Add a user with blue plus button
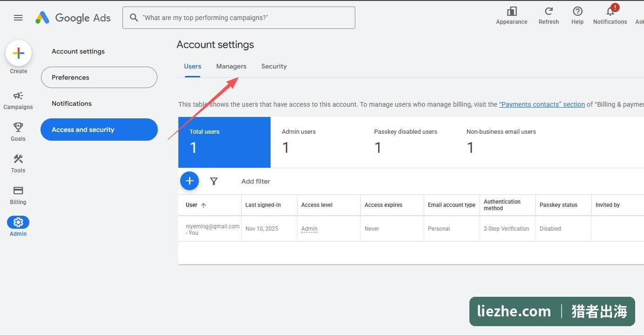Viewport: 644px width, 335px height. coord(190,181)
